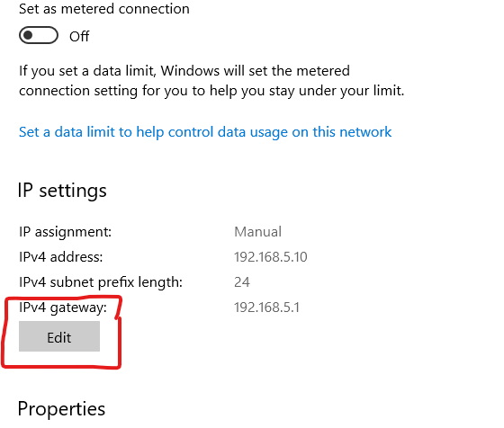Select the 192.168.5.10 address value
The height and width of the screenshot is (428, 504).
click(x=271, y=257)
